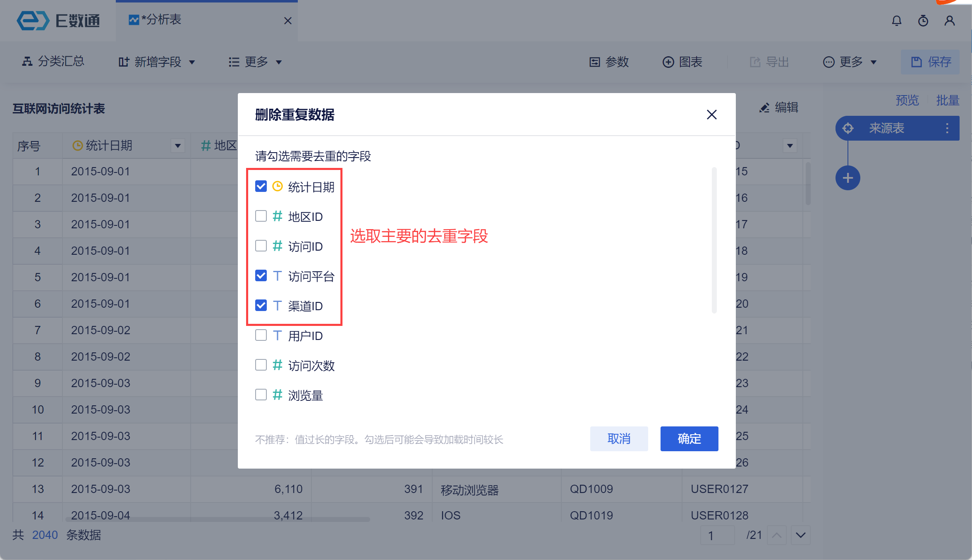Viewport: 972px width, 560px height.
Task: Switch to the 分析表 tab
Action: [161, 20]
